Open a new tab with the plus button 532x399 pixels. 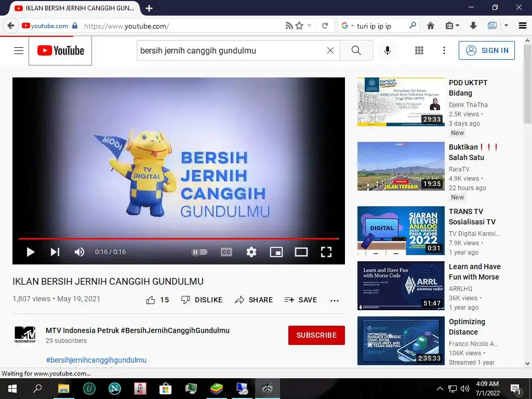[x=149, y=8]
